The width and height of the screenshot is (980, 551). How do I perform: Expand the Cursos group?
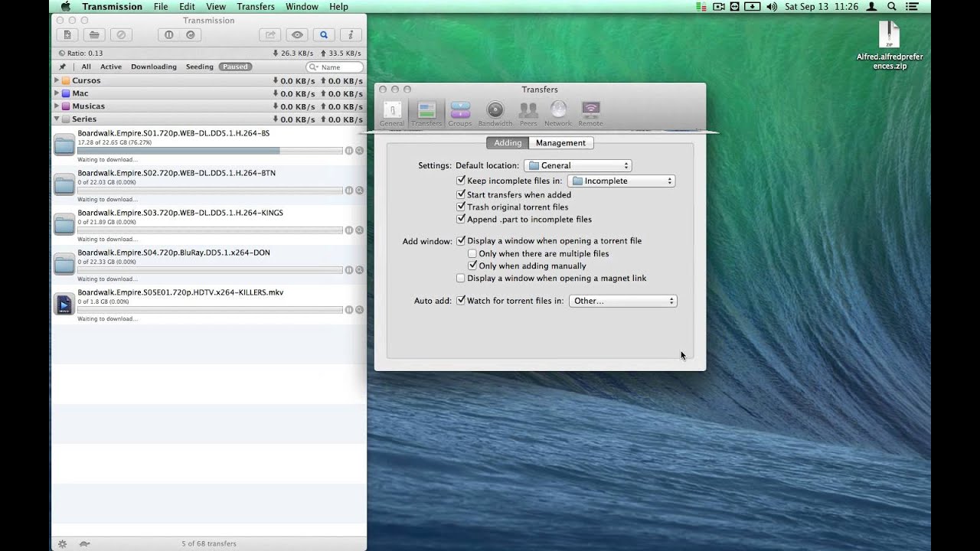tap(57, 80)
